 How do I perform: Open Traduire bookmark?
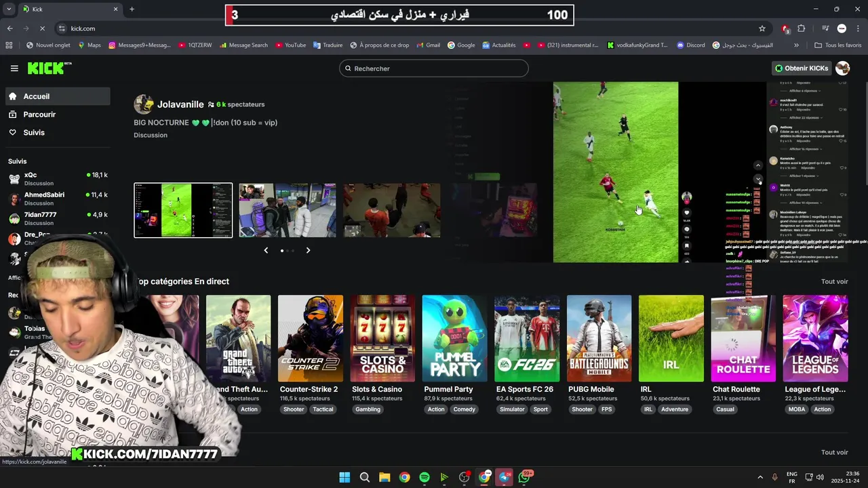pos(328,45)
